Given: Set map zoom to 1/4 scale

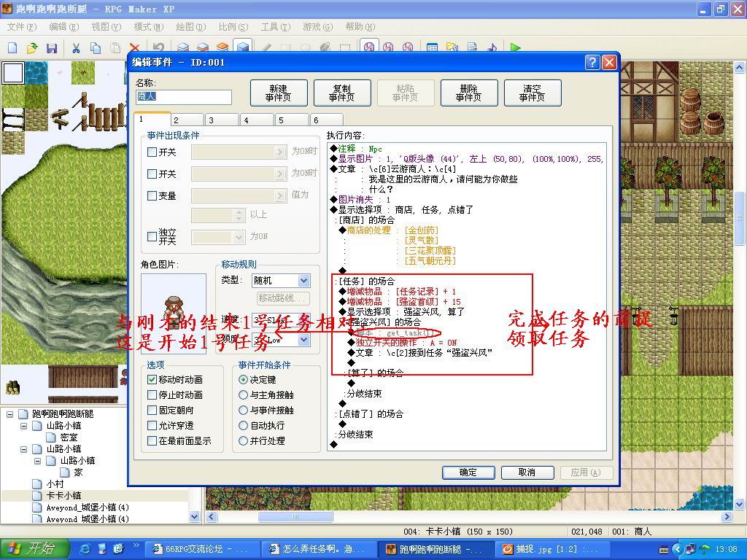Looking at the screenshot, I should coord(408,47).
